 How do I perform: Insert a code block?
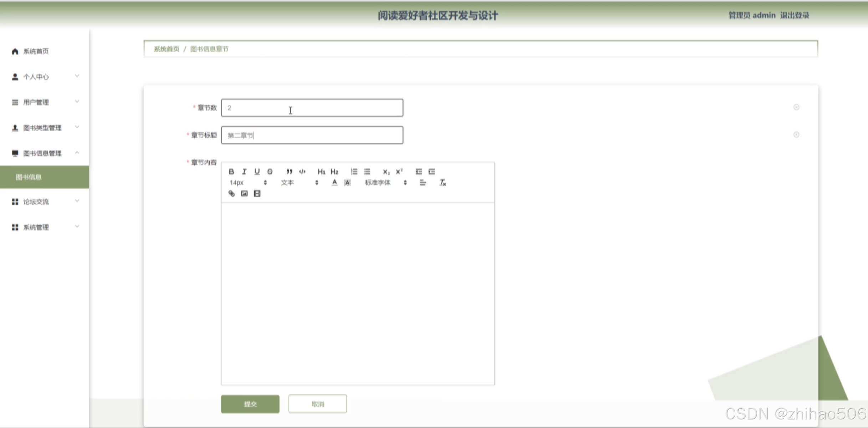coord(302,172)
